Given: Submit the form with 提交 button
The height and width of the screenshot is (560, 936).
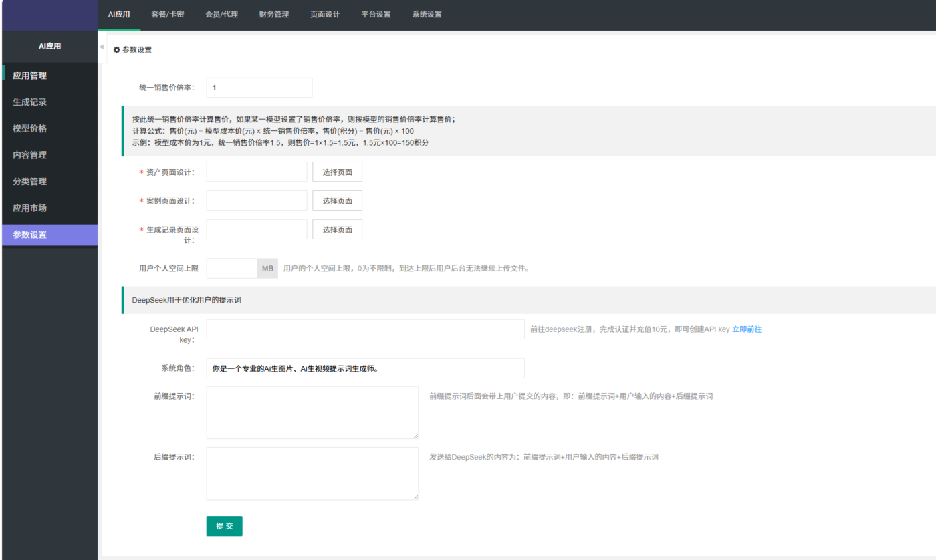Looking at the screenshot, I should click(225, 526).
